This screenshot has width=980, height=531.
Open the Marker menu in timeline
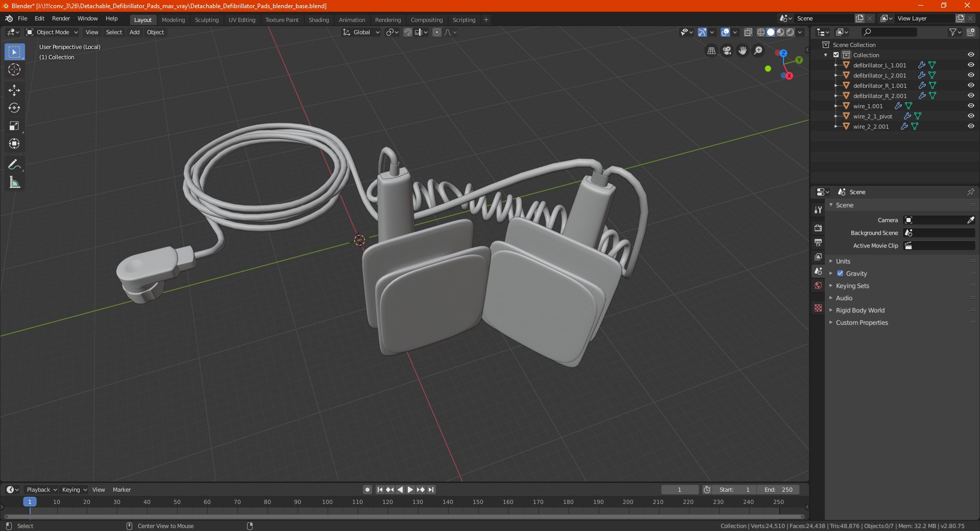(121, 490)
